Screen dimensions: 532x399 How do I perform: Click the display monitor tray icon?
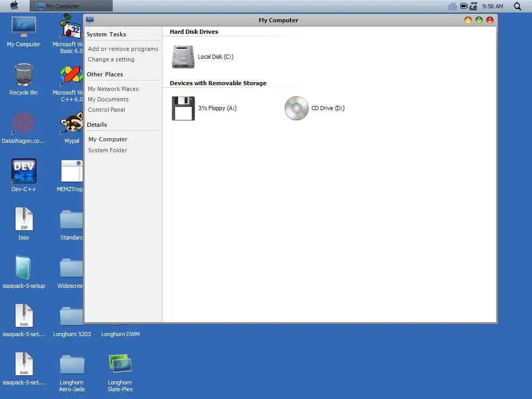(463, 6)
